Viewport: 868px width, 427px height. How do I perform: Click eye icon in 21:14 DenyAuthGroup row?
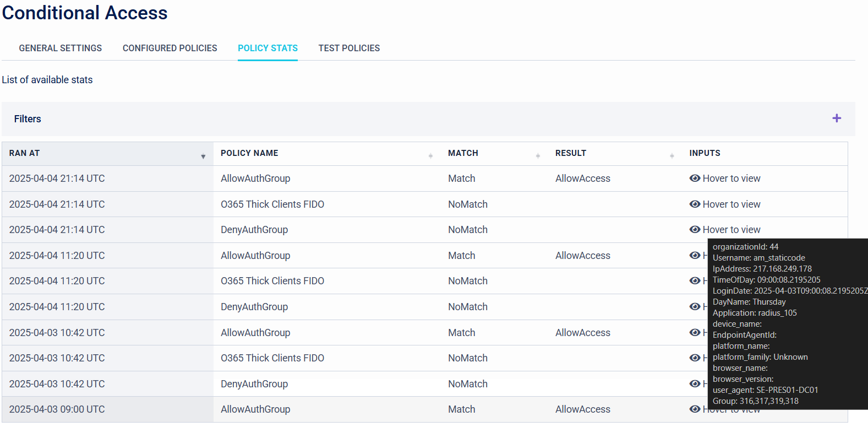pyautogui.click(x=695, y=230)
